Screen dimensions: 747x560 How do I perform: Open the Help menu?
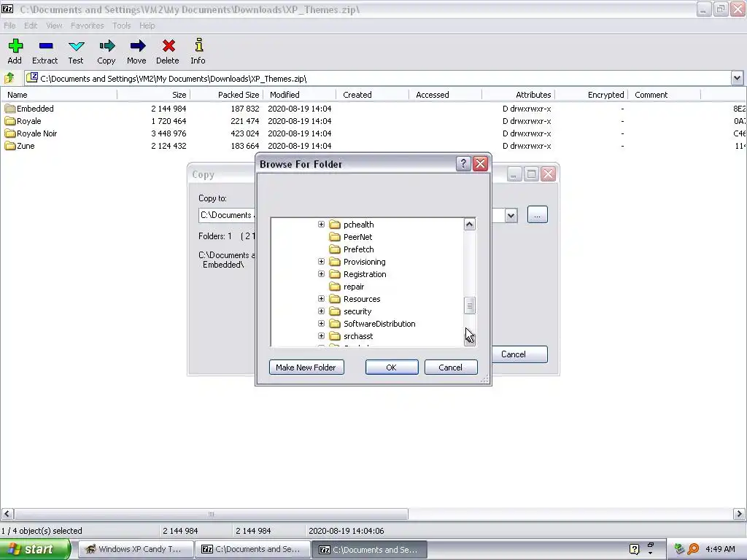coord(147,26)
